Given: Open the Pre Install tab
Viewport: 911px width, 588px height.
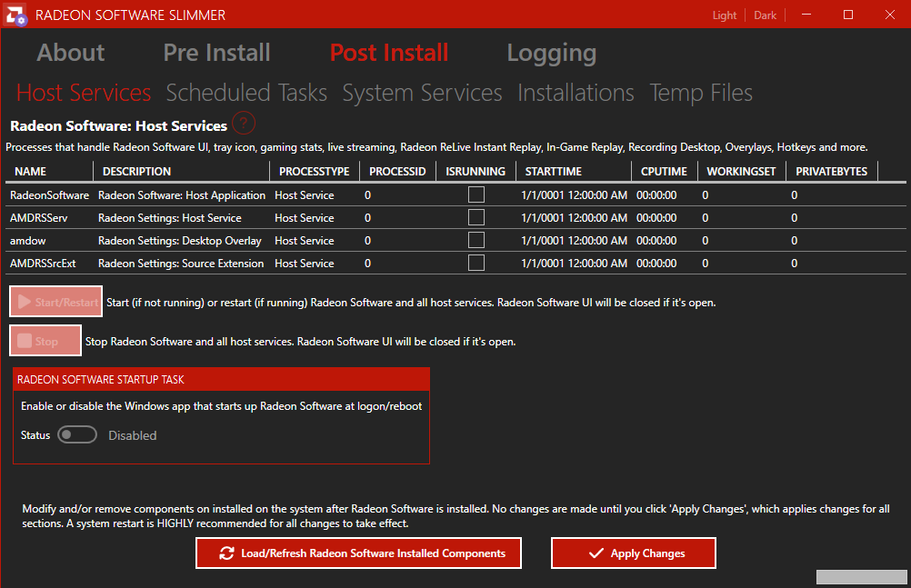Looking at the screenshot, I should point(216,53).
